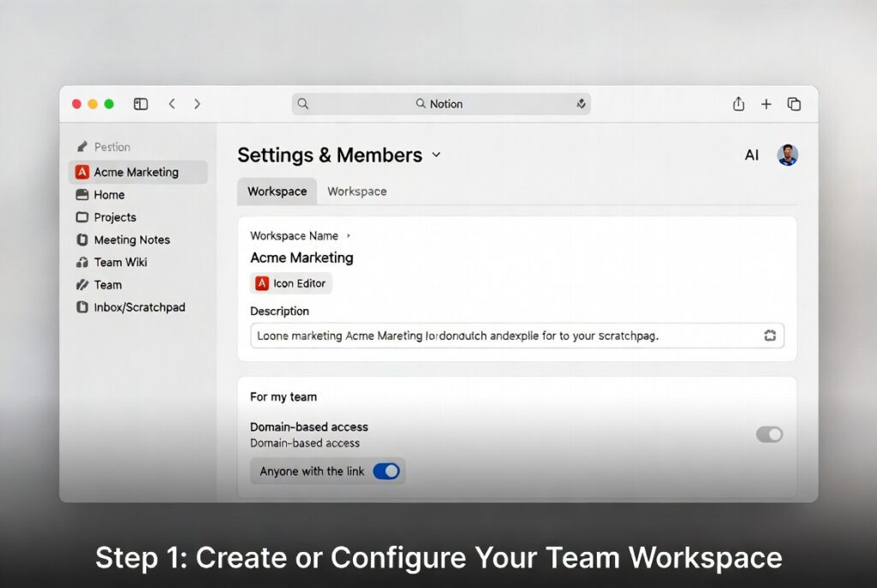Open Projects from the sidebar
Screen dimensions: 877x588
tap(114, 217)
